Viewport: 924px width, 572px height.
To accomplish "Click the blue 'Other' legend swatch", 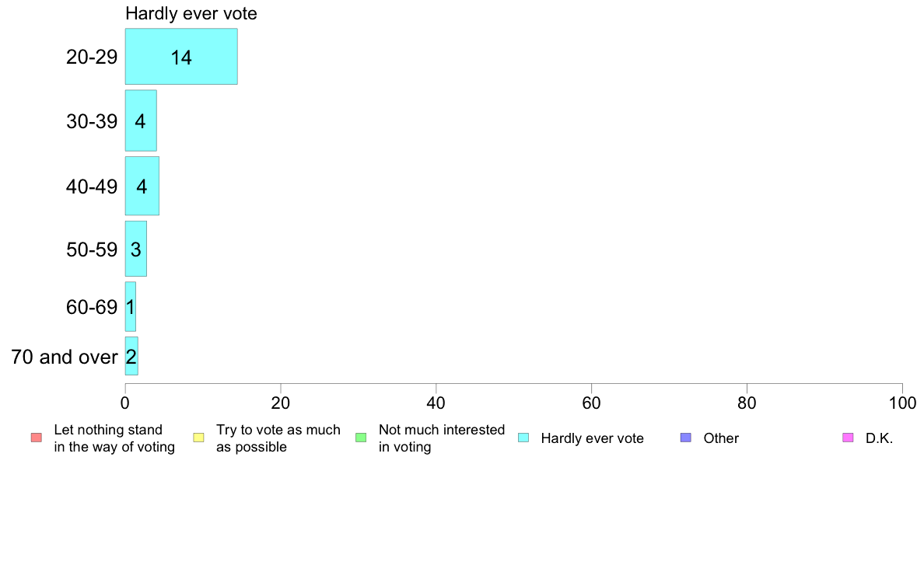I will click(686, 438).
